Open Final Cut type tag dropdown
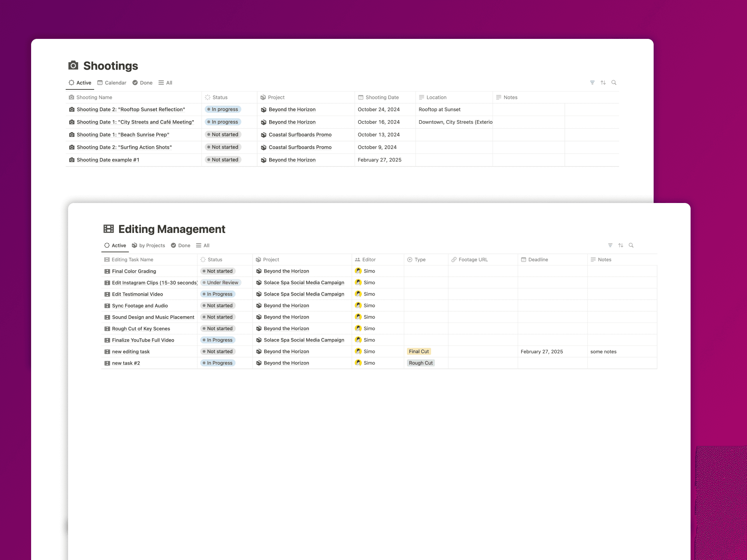 tap(419, 352)
